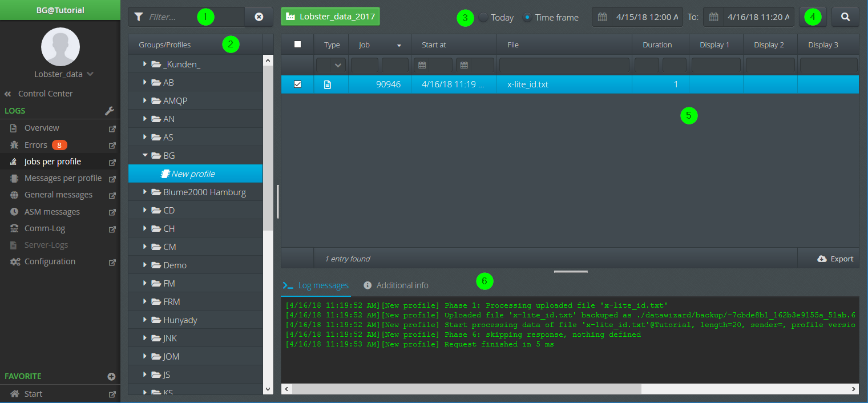This screenshot has height=403, width=868.
Task: Open the Errors logs page
Action: (35, 145)
